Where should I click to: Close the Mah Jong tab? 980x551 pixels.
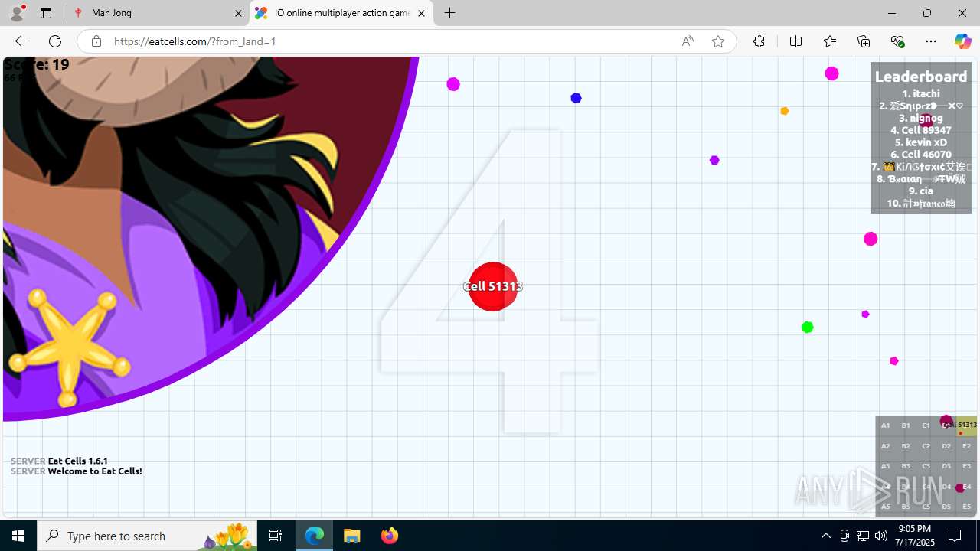pos(238,13)
